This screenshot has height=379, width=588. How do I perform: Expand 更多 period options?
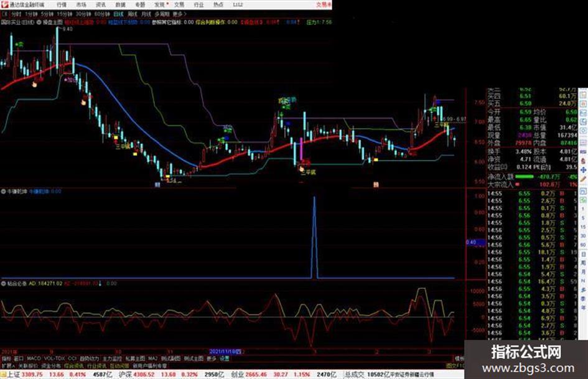click(179, 14)
